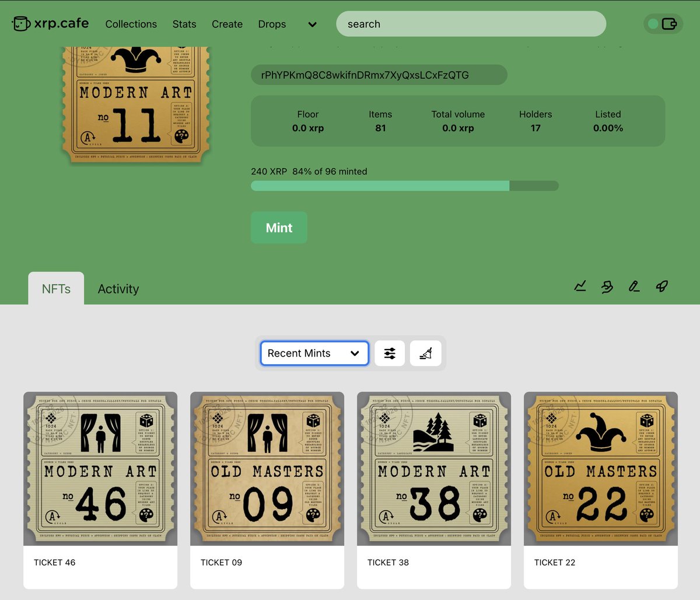Click the rocket boost icon
The width and height of the screenshot is (700, 600).
click(661, 286)
